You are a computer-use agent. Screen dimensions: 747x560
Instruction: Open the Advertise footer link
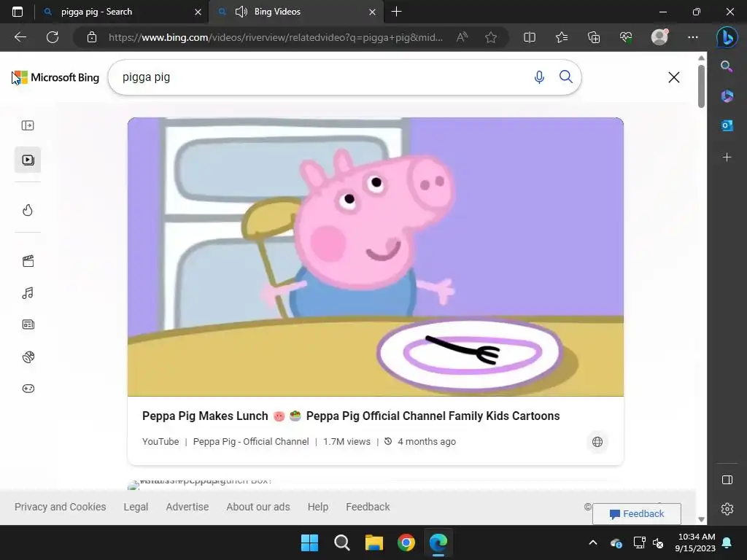click(187, 507)
